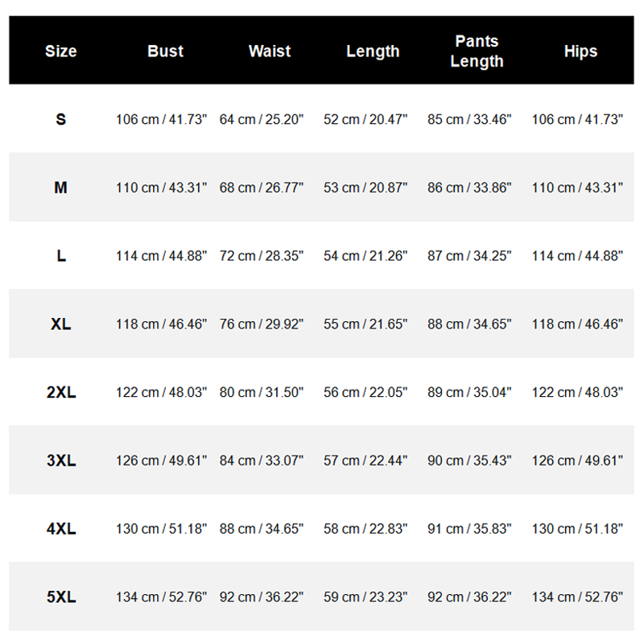Click the length value 58 cm / 22.83"

365,529
